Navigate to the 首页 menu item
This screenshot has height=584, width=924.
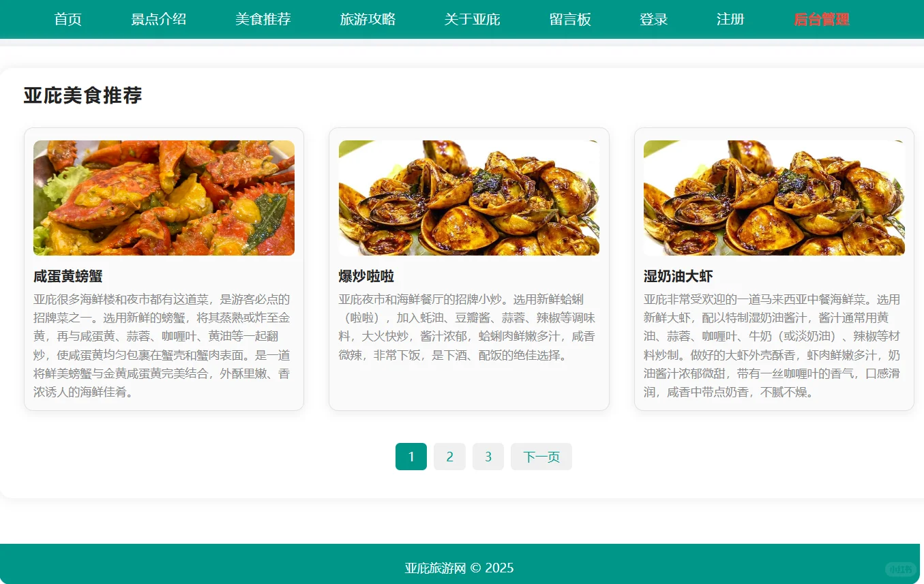pos(68,19)
